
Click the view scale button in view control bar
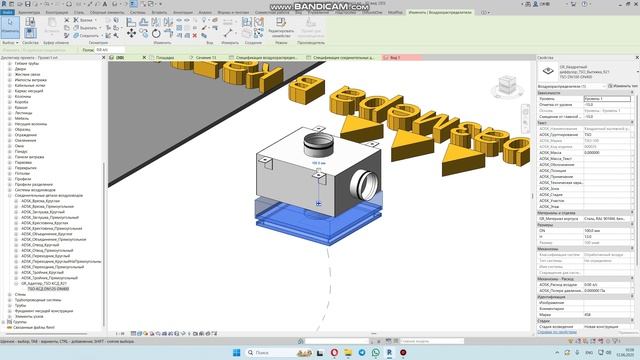coord(120,333)
